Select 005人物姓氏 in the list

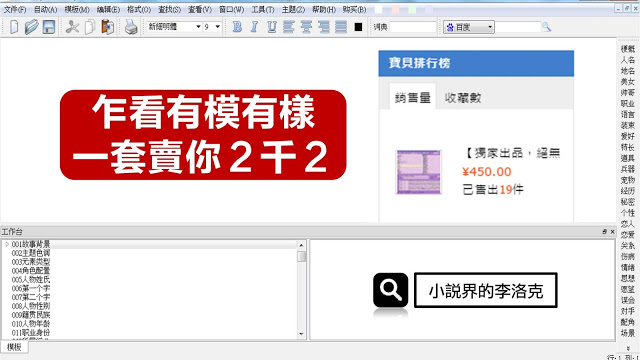tap(31, 280)
